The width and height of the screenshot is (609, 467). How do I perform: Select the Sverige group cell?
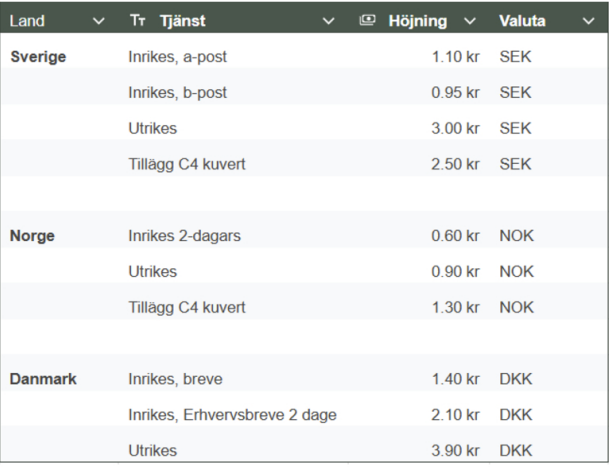tap(38, 57)
